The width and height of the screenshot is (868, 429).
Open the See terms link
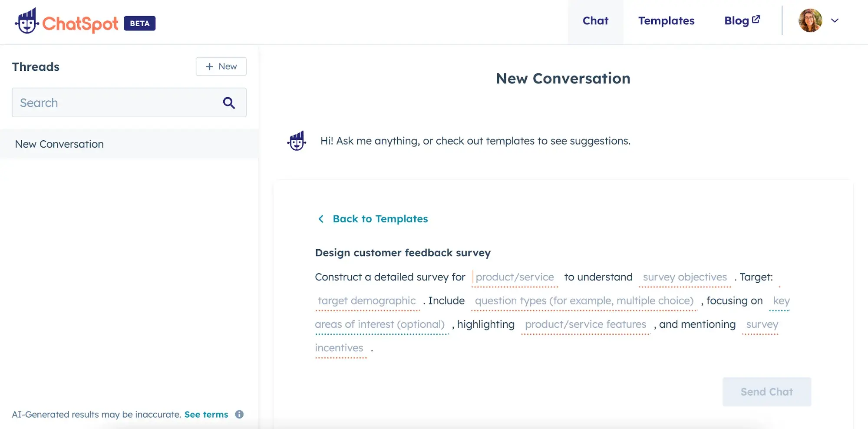pyautogui.click(x=206, y=414)
